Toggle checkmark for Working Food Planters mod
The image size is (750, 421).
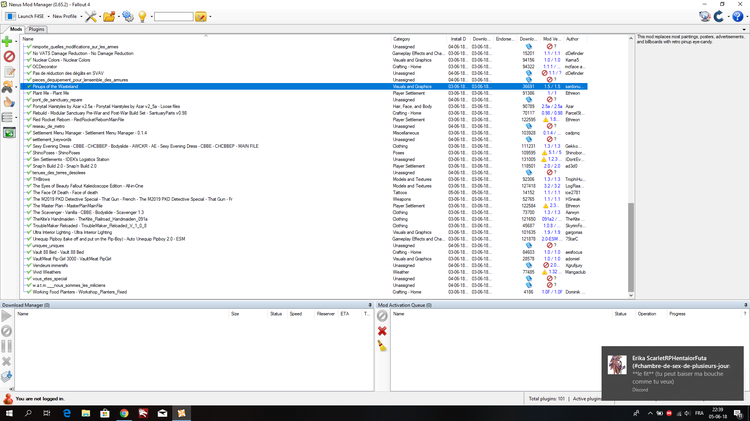point(29,292)
